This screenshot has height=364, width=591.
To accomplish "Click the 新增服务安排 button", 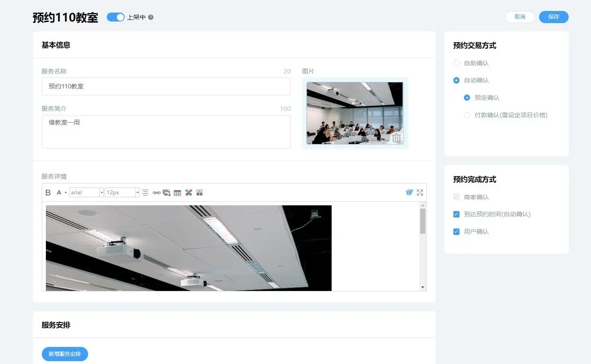I will point(65,354).
